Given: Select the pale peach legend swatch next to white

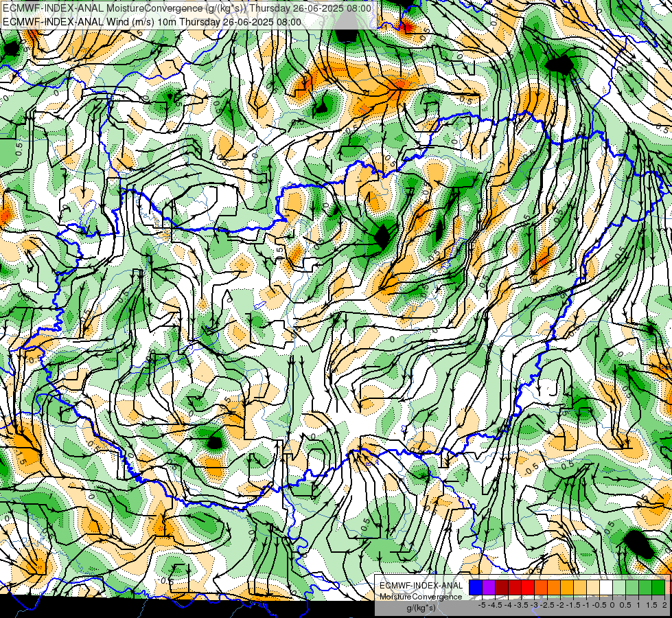Looking at the screenshot, I should [x=593, y=587].
